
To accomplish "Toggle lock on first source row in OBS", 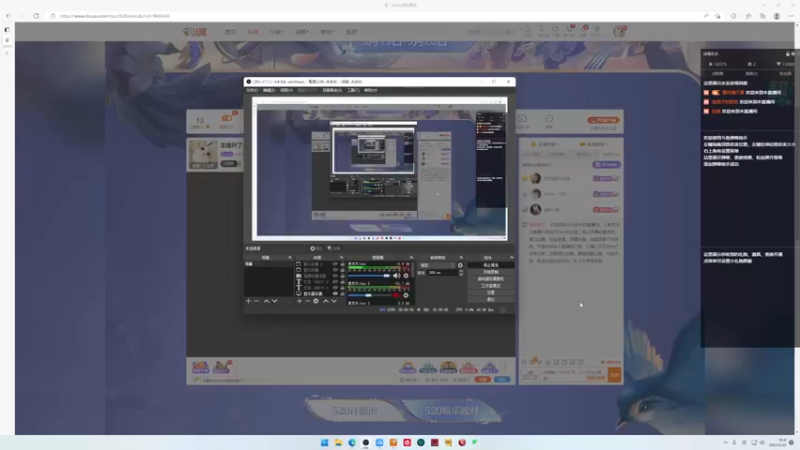I will 342,264.
